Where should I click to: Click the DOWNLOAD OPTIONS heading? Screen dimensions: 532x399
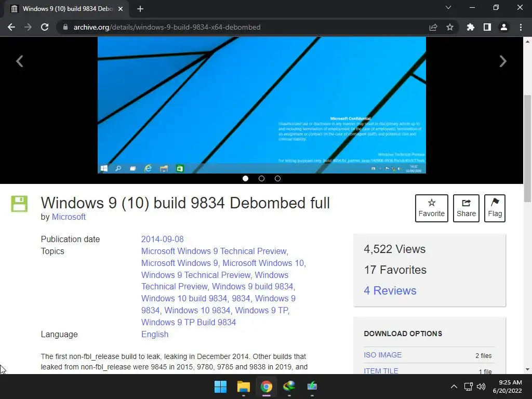tap(403, 334)
